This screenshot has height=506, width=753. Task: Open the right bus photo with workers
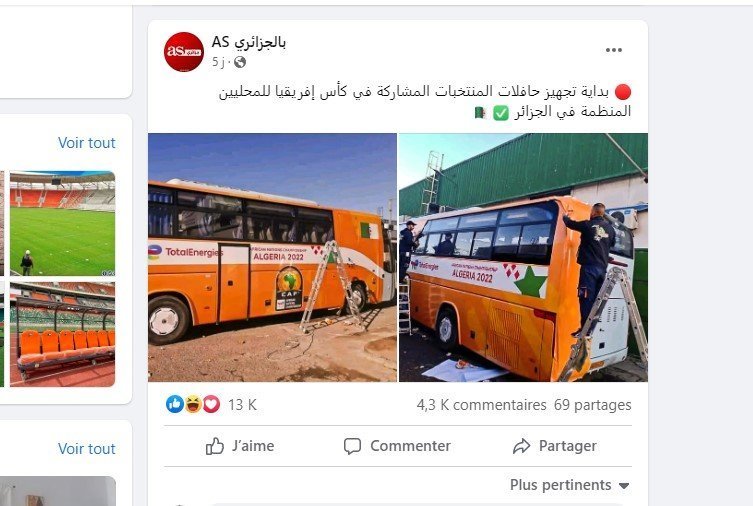pyautogui.click(x=523, y=257)
